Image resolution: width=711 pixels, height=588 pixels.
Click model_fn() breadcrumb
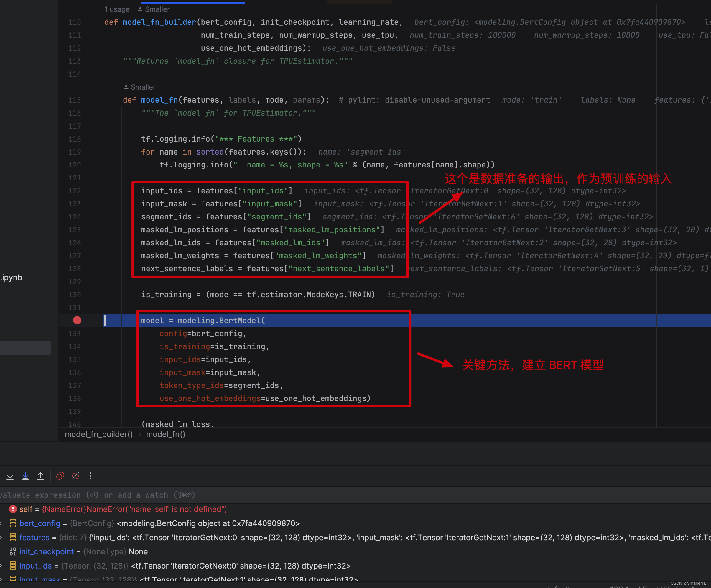[x=166, y=434]
